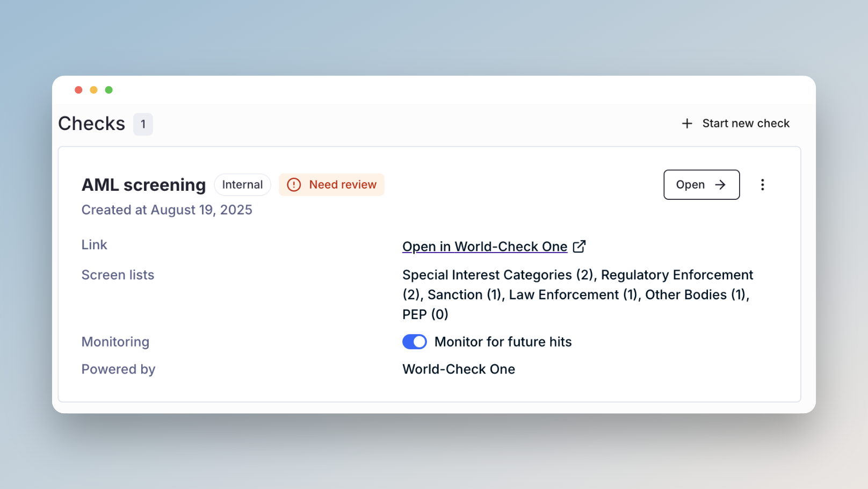This screenshot has width=868, height=489.
Task: Click the World-Check One provider value
Action: pyautogui.click(x=459, y=369)
